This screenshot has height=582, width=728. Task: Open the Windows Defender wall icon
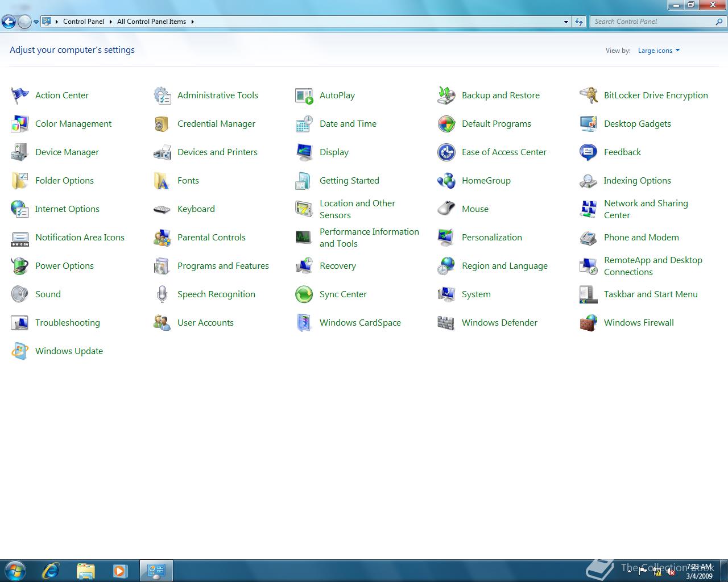click(x=446, y=323)
